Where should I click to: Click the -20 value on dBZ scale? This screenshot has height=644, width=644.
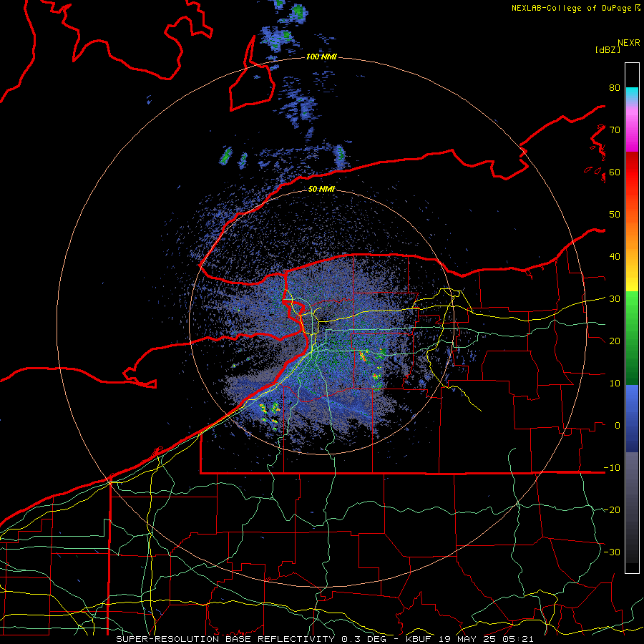click(x=612, y=510)
